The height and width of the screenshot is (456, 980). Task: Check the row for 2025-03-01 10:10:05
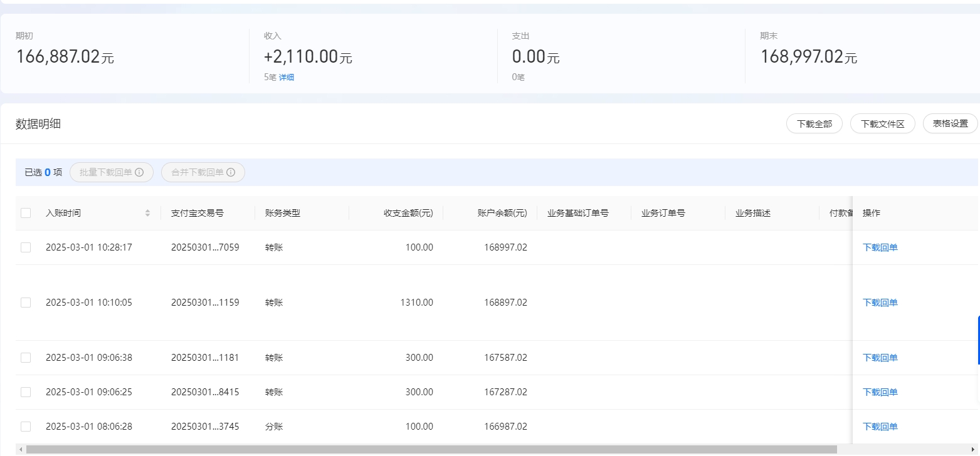[x=26, y=303]
